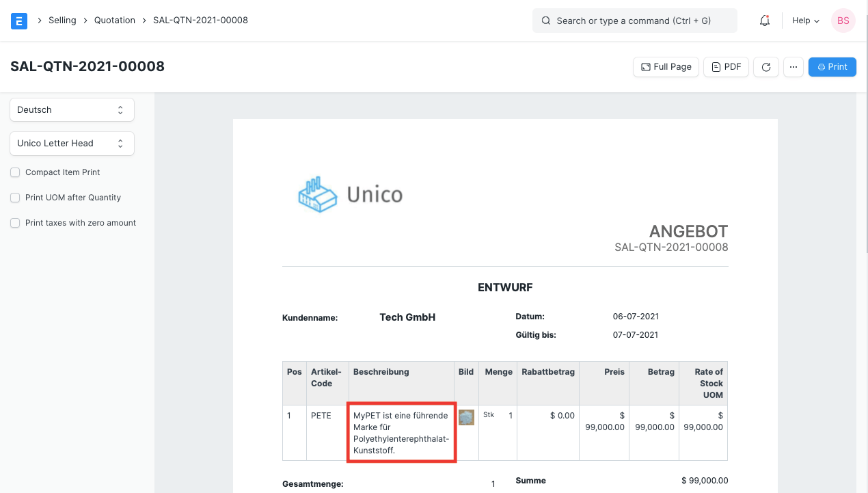Click the SAL-QTN-2021-00008 breadcrumb

pos(202,20)
